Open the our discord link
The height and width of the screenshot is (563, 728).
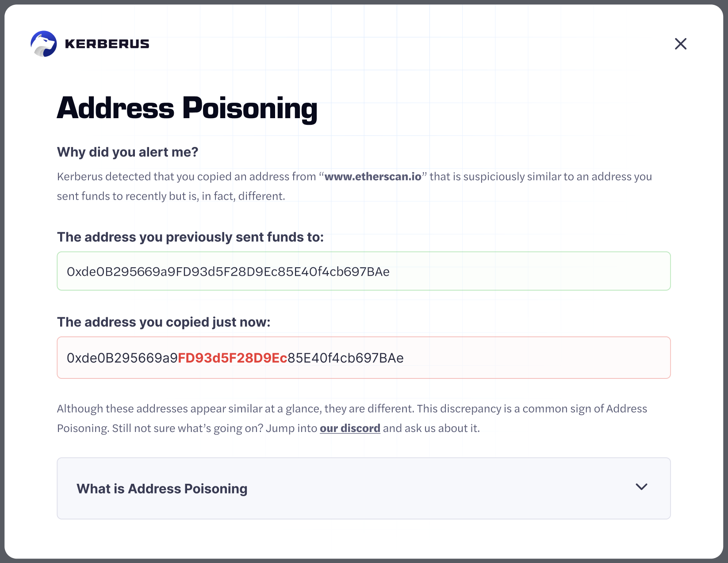[350, 428]
